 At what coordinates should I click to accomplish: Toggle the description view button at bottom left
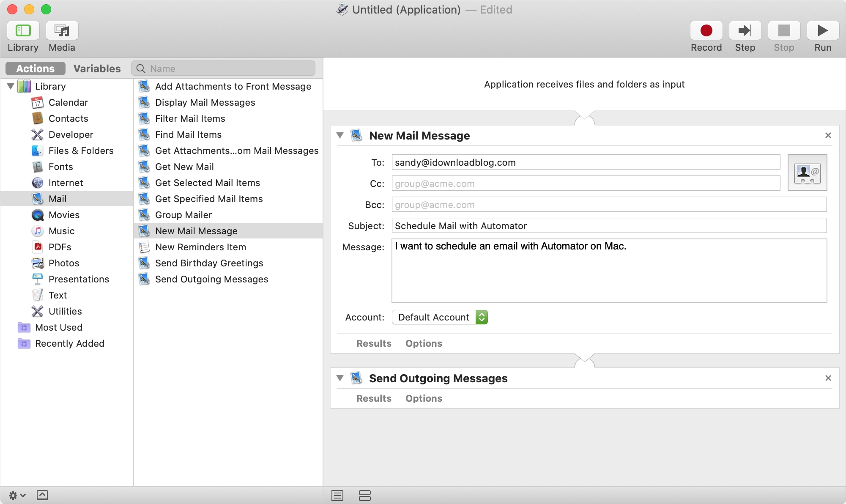[x=42, y=495]
